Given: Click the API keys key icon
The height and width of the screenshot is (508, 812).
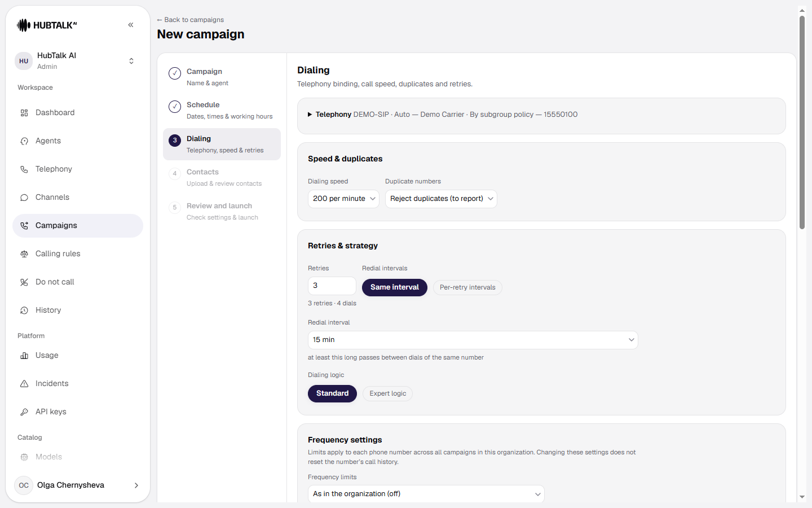Looking at the screenshot, I should pos(24,412).
